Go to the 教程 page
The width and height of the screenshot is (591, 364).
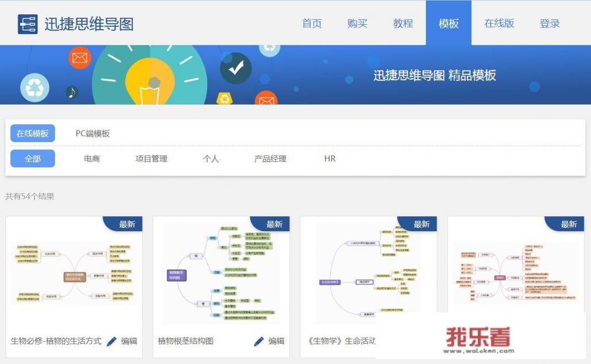tap(403, 23)
